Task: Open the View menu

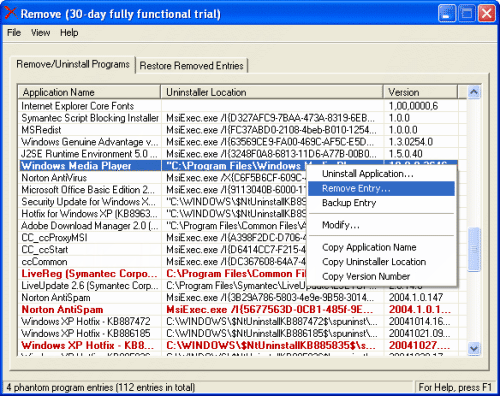Action: point(41,33)
